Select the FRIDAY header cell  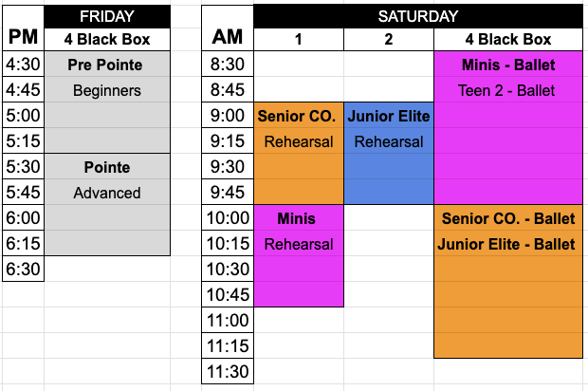pos(107,16)
